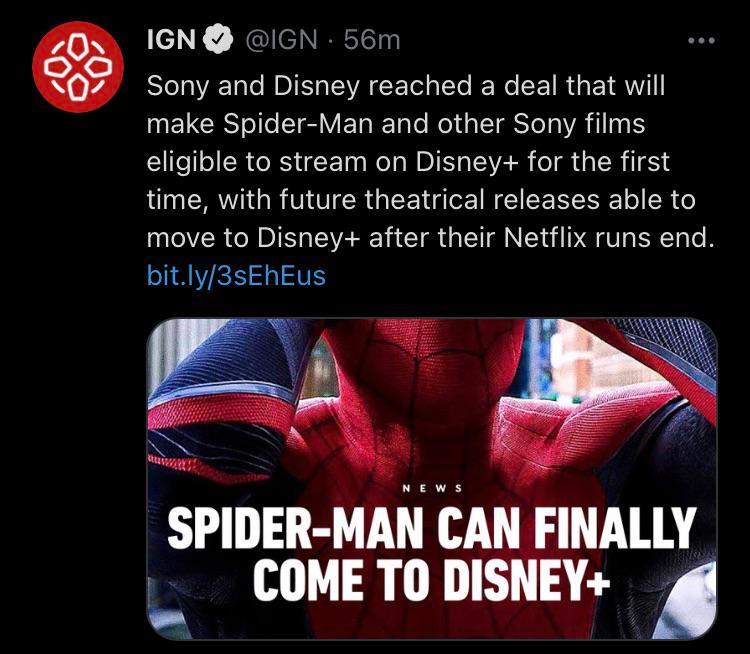
Task: Click the verified checkmark badge beside IGN
Action: [218, 39]
